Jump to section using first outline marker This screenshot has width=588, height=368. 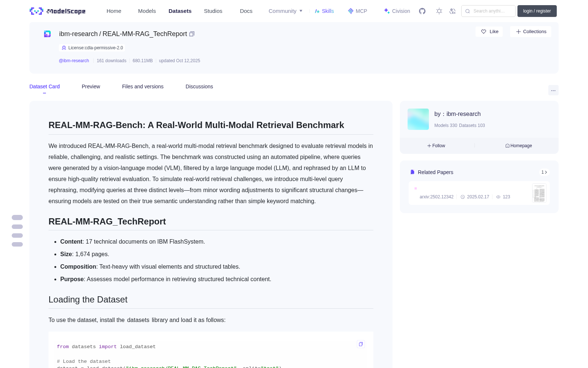click(x=17, y=217)
